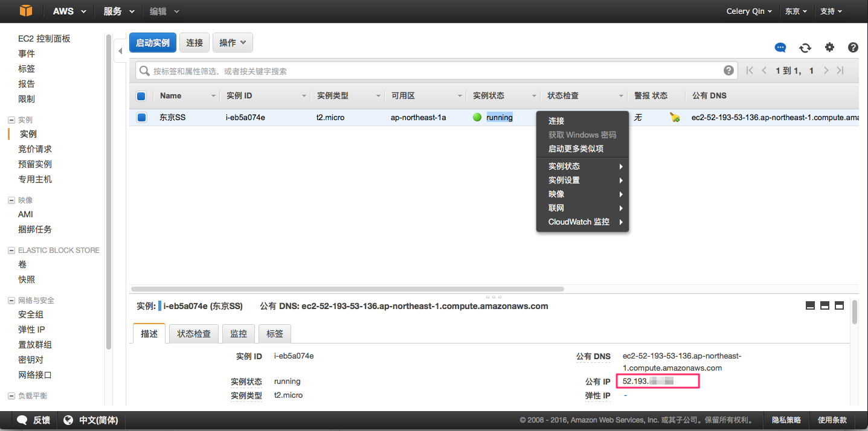The image size is (868, 431).
Task: Open 映像 submenu in context menu
Action: [583, 194]
